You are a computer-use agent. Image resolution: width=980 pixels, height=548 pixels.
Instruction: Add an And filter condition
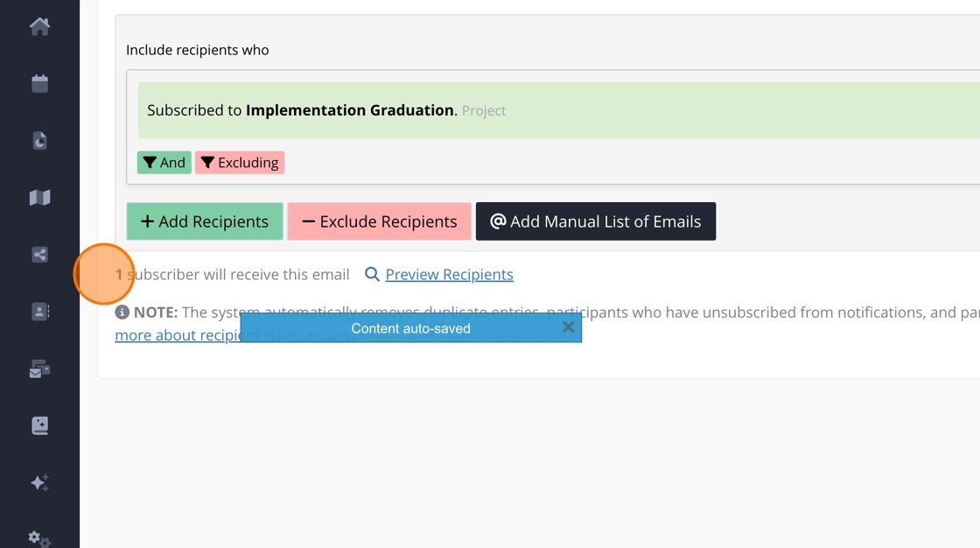click(164, 163)
